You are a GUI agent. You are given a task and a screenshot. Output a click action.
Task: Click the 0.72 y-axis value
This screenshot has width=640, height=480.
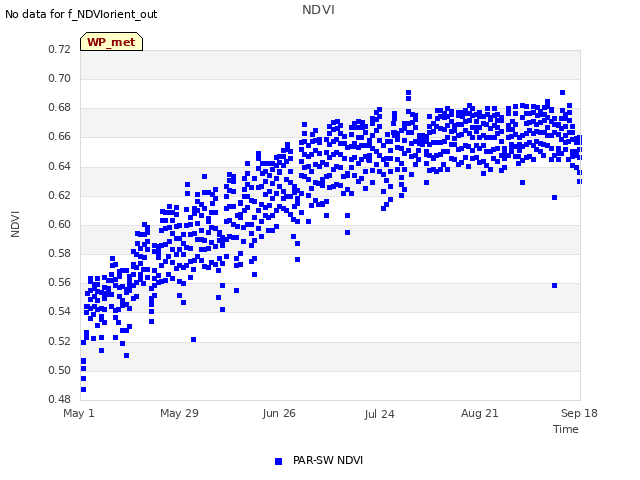[60, 49]
